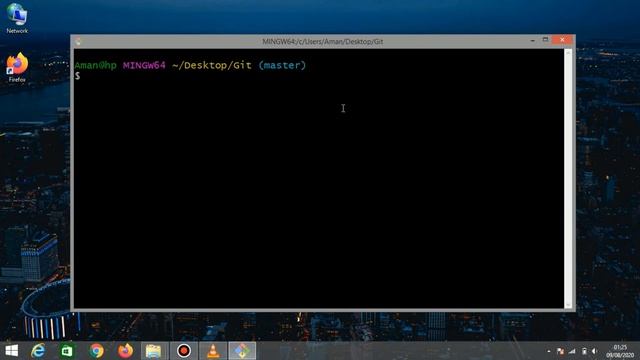Open the Action Center flag icon
640x360 pixels.
(x=560, y=351)
